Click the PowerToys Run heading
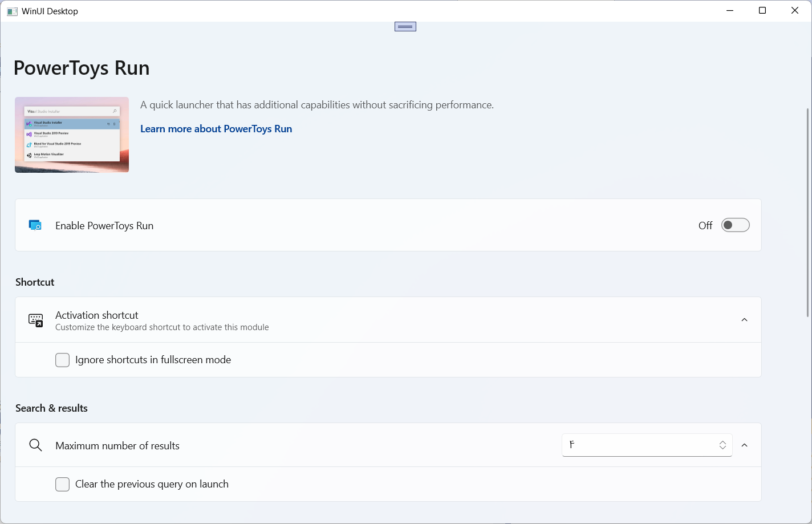The width and height of the screenshot is (812, 524). point(82,68)
